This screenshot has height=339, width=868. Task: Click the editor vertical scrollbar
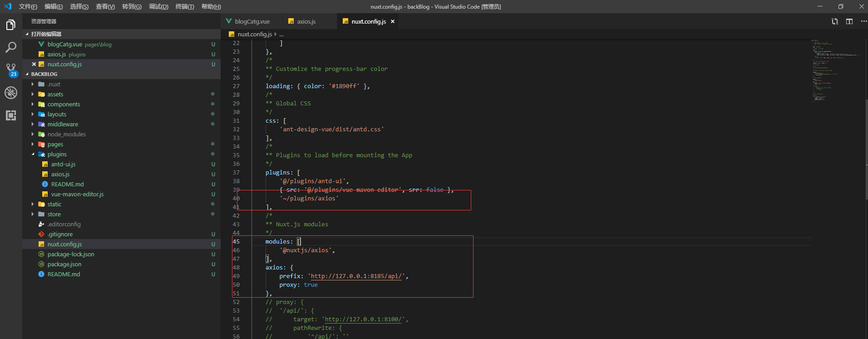866,150
